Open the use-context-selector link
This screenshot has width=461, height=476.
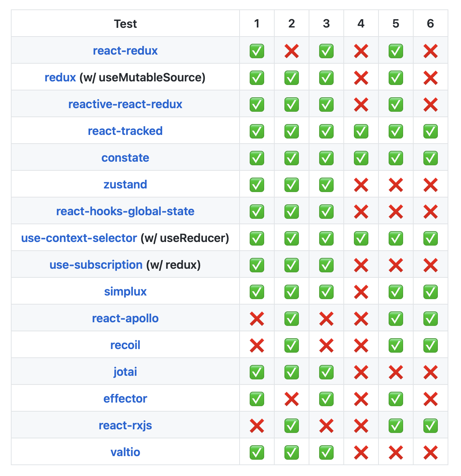(79, 238)
